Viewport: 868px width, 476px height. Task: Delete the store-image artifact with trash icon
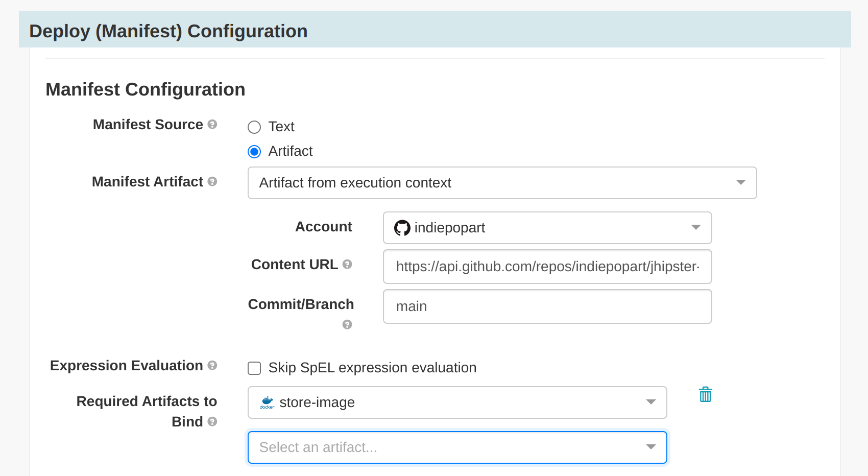(x=705, y=394)
